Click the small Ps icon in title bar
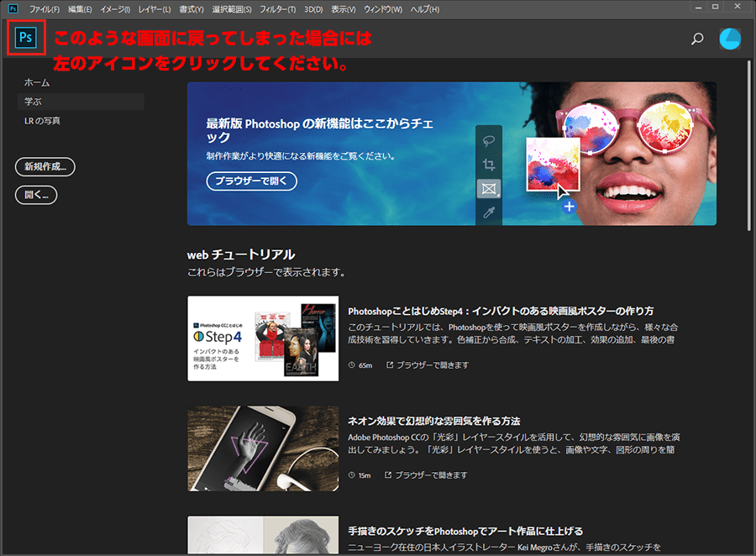Image resolution: width=756 pixels, height=556 pixels. pos(13,8)
